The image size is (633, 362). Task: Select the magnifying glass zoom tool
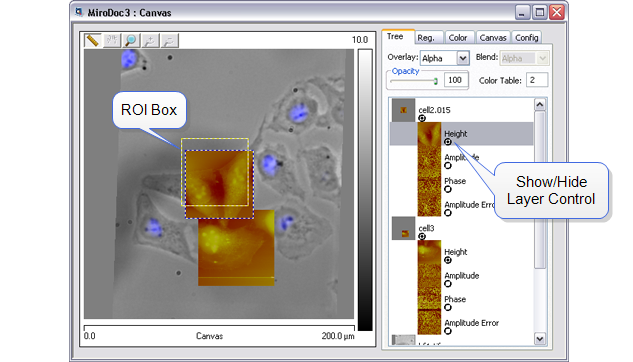[131, 40]
